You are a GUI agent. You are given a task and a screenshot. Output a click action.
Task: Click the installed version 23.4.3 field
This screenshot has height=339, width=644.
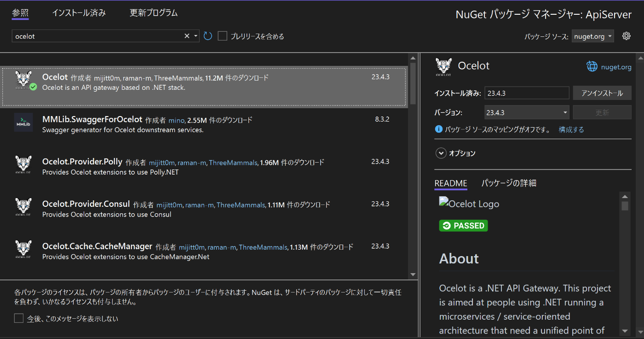[x=527, y=93]
